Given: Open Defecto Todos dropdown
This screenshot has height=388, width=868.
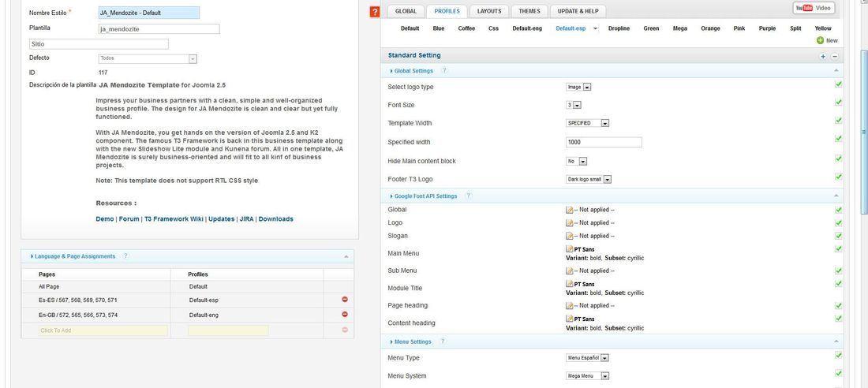Looking at the screenshot, I should tap(148, 58).
